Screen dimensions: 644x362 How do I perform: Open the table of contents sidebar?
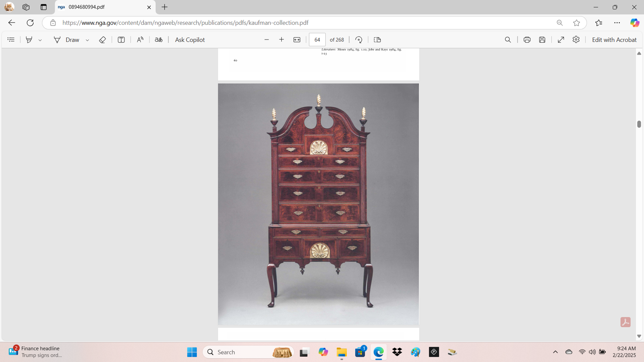(11, 40)
